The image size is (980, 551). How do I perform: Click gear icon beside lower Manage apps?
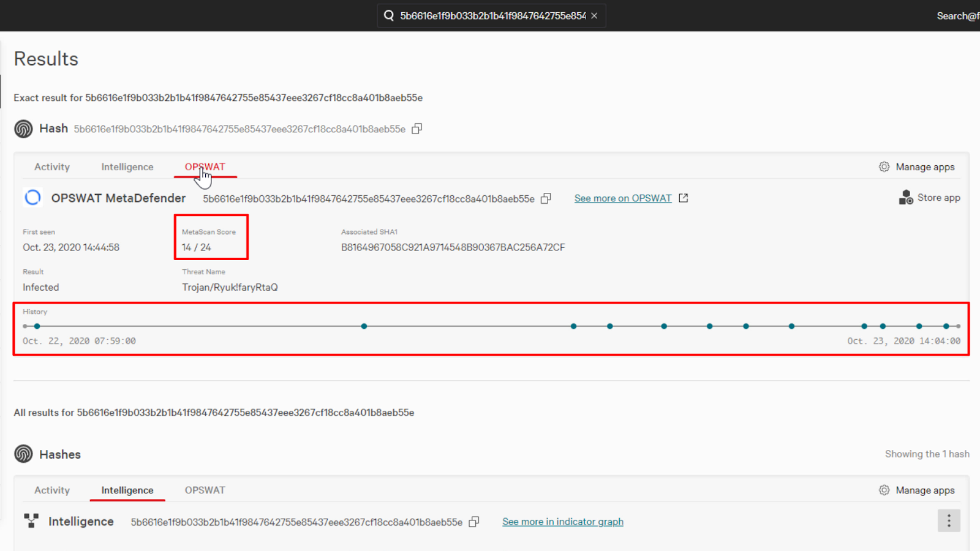coord(884,490)
